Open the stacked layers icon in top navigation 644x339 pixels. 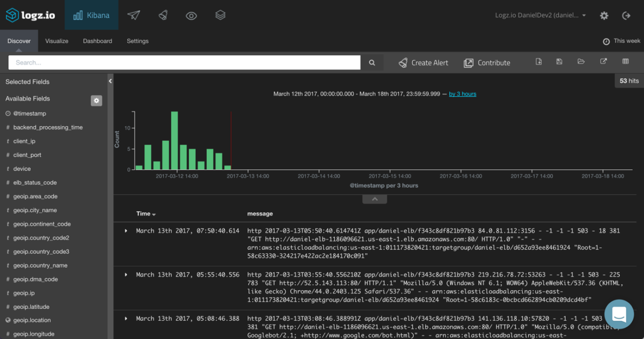pyautogui.click(x=220, y=15)
